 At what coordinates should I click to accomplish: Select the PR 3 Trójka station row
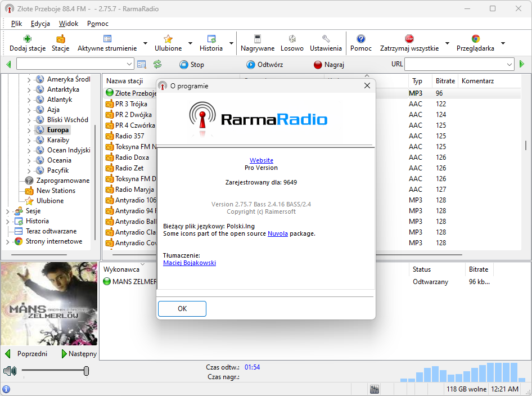click(131, 104)
